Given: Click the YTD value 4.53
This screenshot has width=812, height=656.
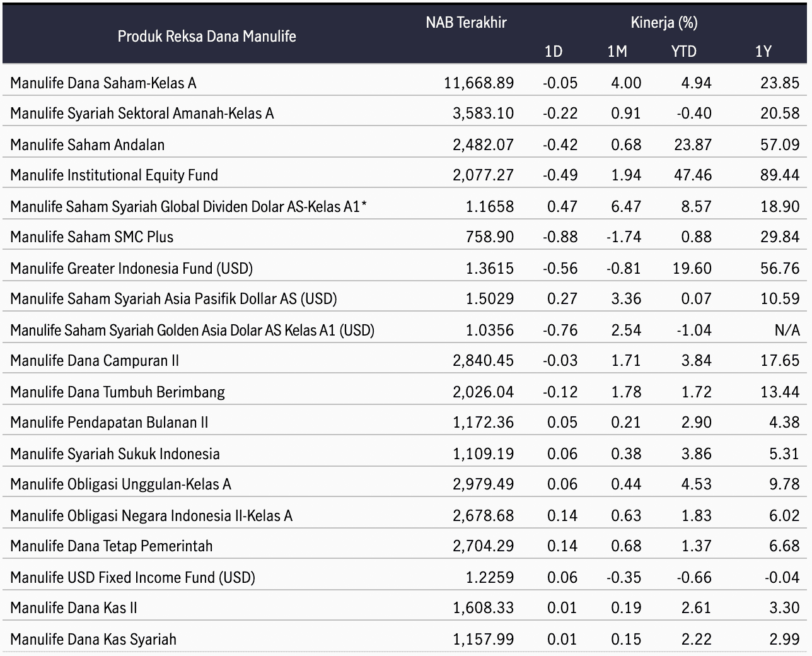Looking at the screenshot, I should 697,484.
